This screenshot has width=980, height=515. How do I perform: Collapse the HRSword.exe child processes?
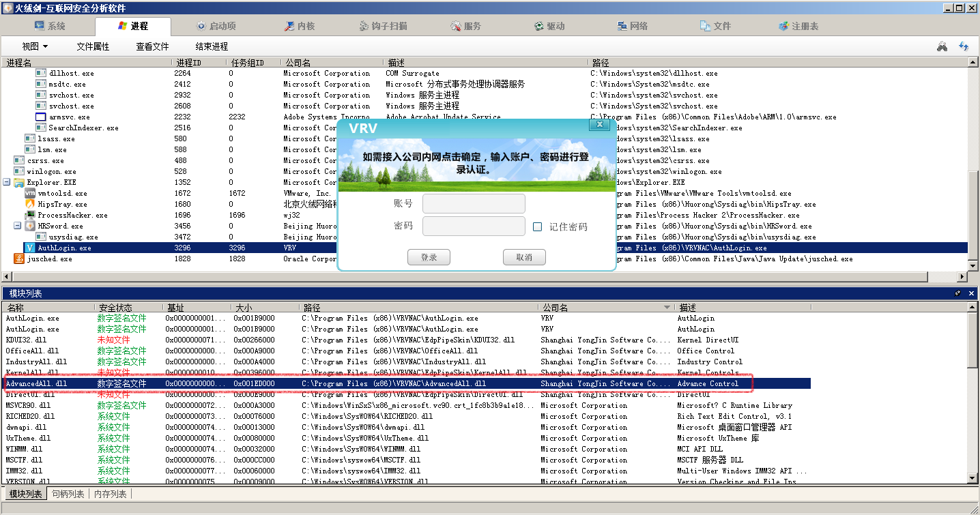click(18, 226)
